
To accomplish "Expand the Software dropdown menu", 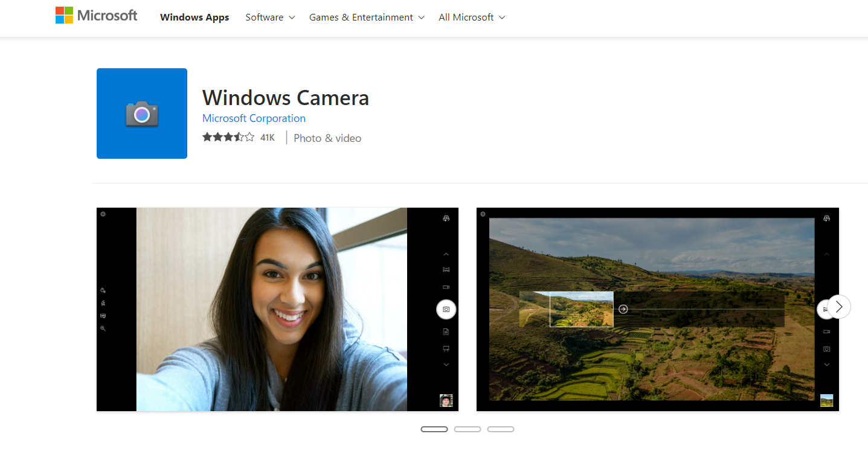I will 270,18.
